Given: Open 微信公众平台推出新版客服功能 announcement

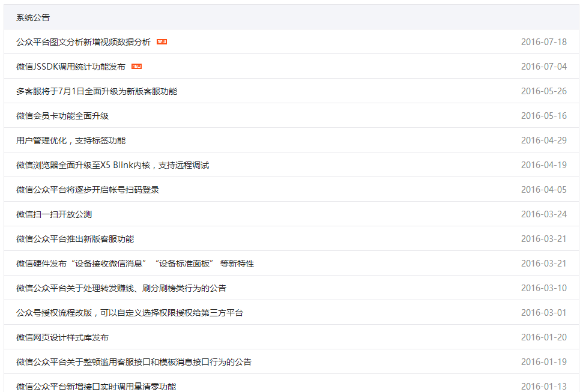Looking at the screenshot, I should coord(75,239).
